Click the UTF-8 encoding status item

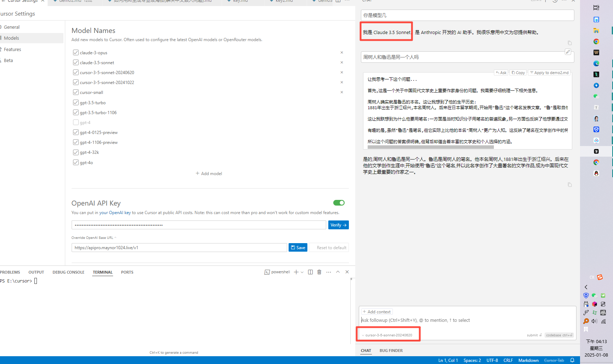tap(492, 360)
